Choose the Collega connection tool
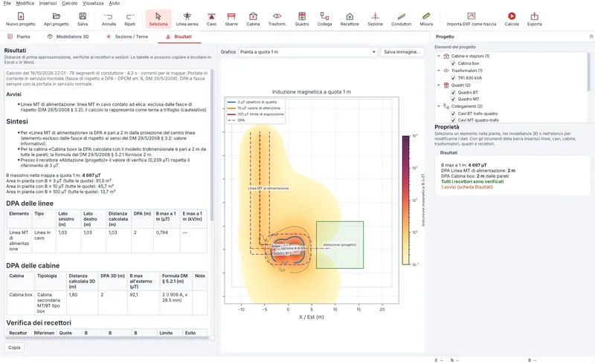The width and height of the screenshot is (595, 364). coord(324,19)
